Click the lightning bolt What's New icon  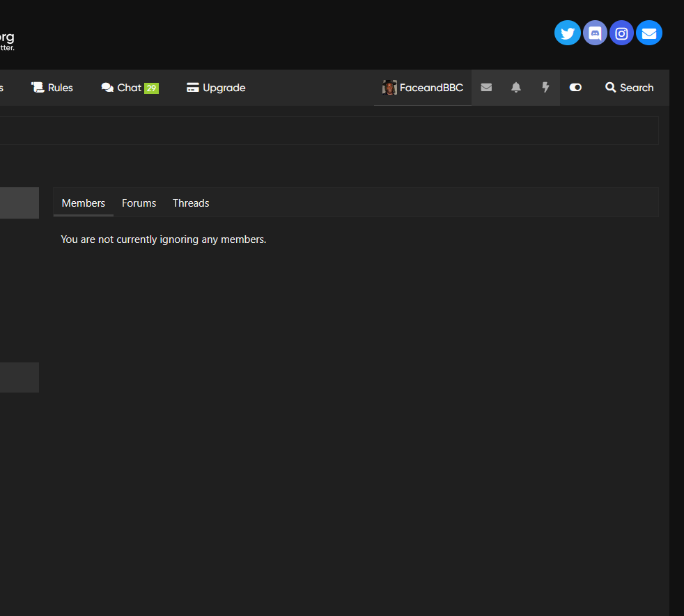545,88
